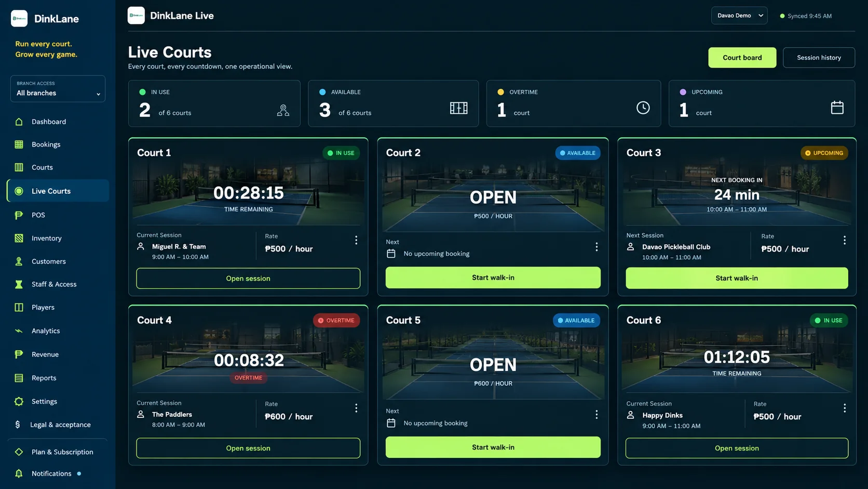This screenshot has height=489, width=868.
Task: Click the Players sidebar icon
Action: 19,307
